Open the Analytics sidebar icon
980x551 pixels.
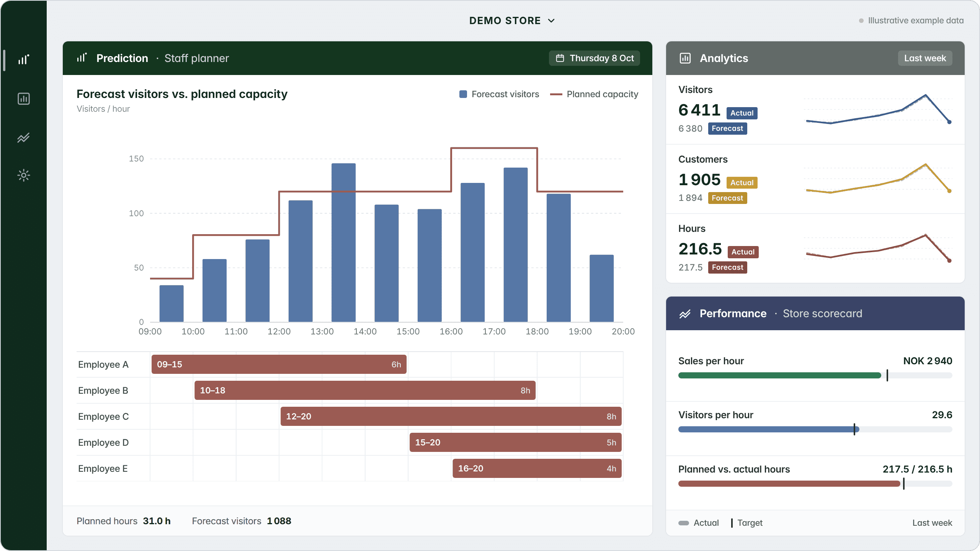[23, 99]
